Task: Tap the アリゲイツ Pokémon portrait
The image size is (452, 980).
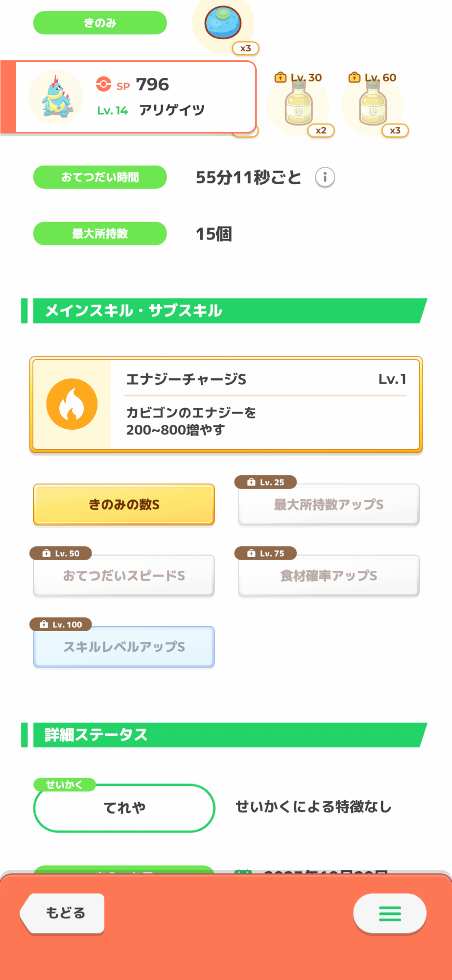Action: click(56, 97)
